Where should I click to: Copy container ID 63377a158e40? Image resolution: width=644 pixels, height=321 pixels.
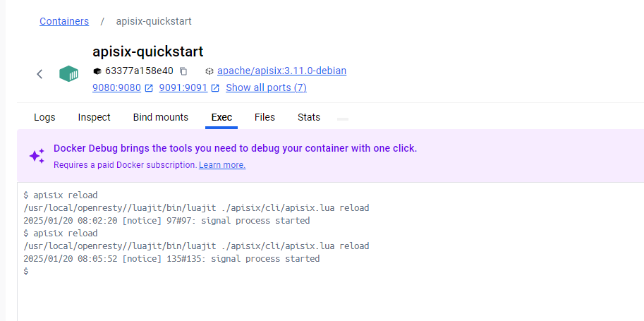click(183, 71)
